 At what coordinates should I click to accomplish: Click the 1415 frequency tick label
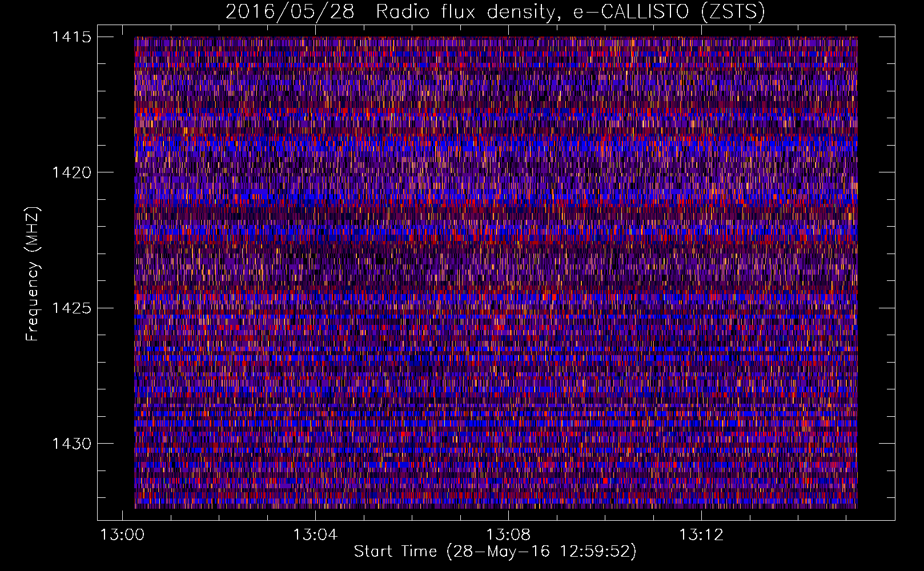click(x=71, y=37)
